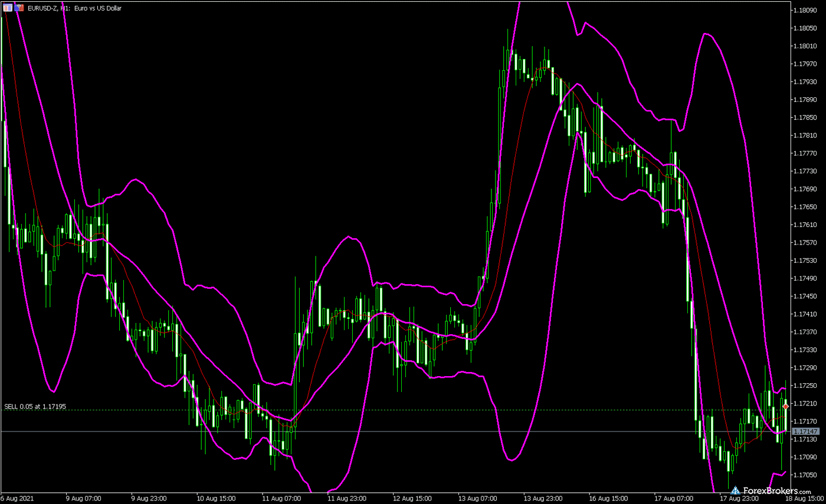
Task: Click the current price tag 1.17147
Action: pos(806,432)
